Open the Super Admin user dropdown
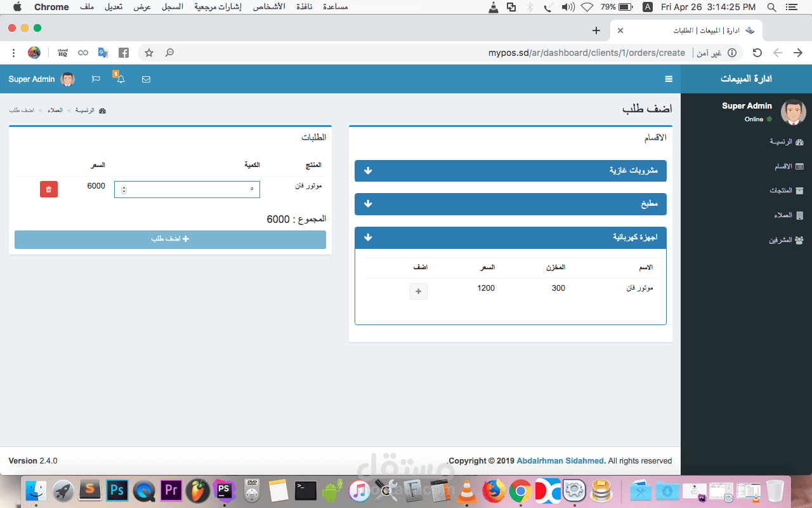 pos(42,79)
